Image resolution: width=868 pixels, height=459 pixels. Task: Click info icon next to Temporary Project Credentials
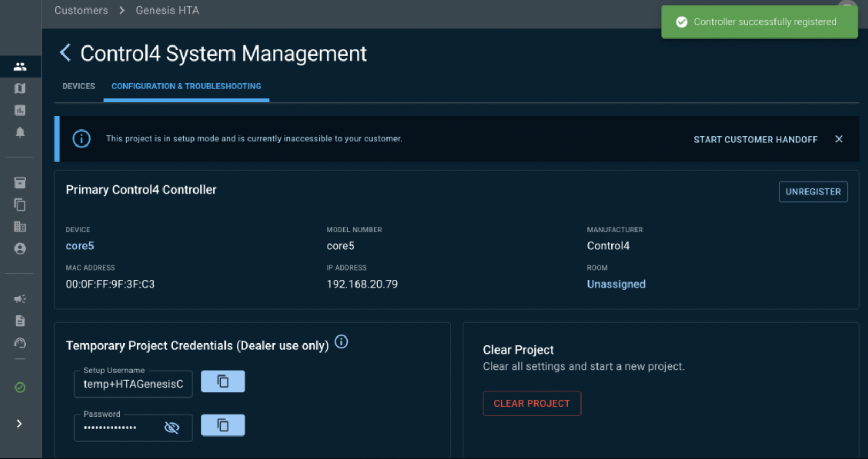pyautogui.click(x=341, y=342)
